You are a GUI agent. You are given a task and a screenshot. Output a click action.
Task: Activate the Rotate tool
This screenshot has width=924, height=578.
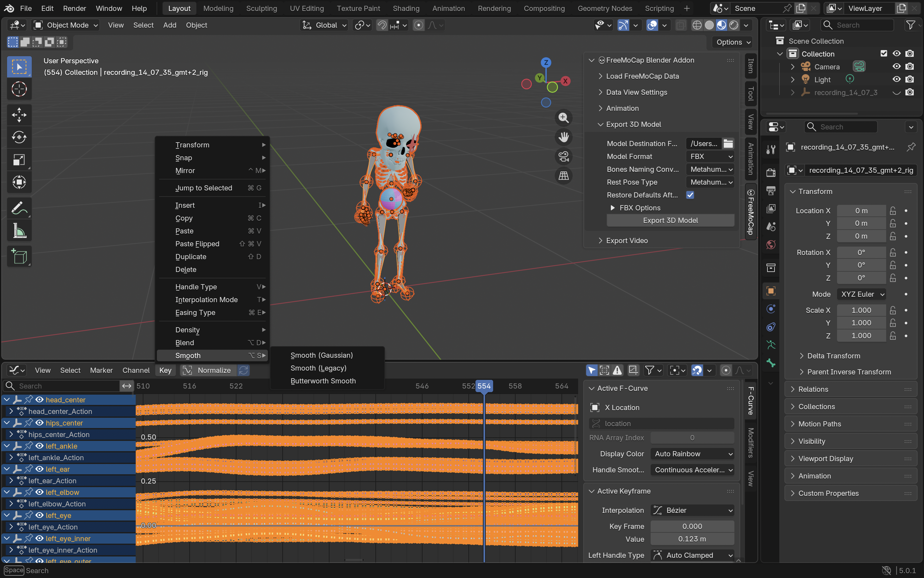coord(19,137)
